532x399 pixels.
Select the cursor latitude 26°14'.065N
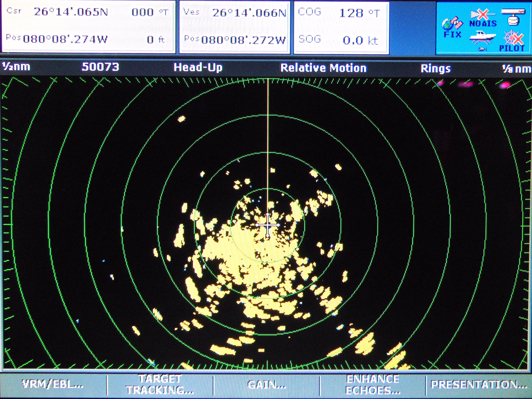click(71, 12)
